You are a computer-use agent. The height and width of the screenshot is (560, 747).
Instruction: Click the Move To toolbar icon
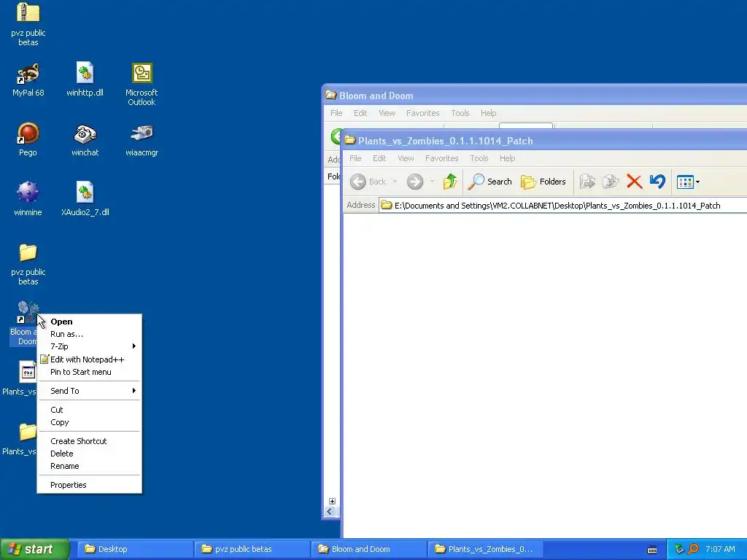[587, 182]
